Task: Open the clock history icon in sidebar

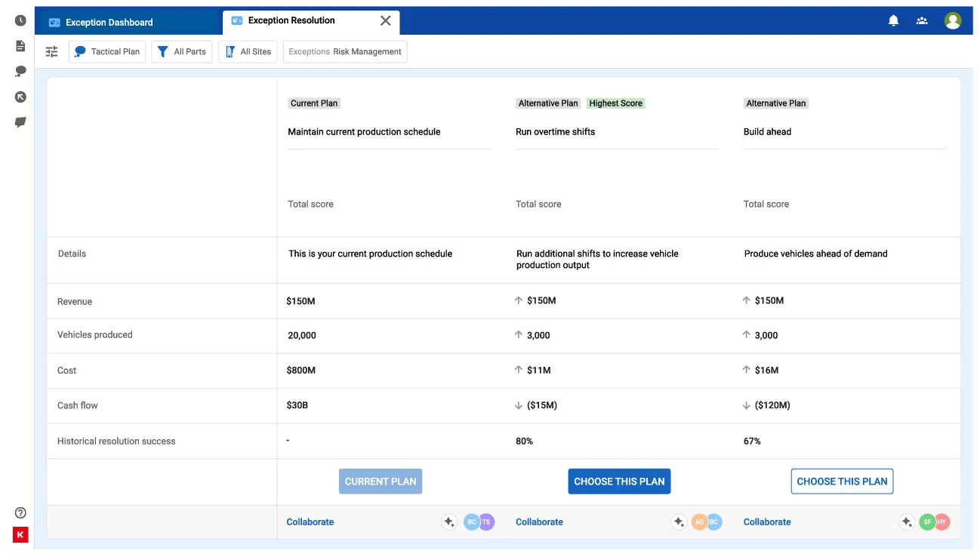Action: tap(20, 21)
